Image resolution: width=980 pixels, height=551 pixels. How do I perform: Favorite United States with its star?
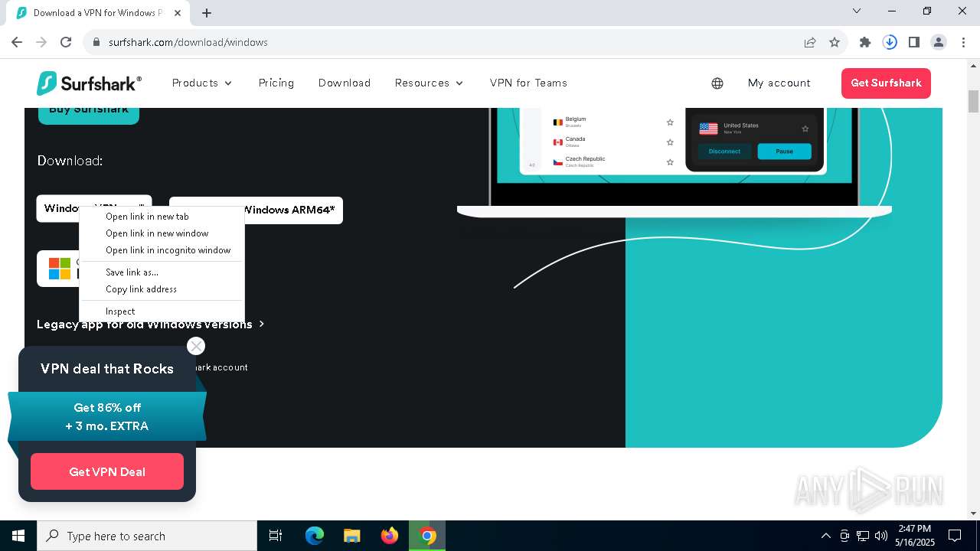click(805, 129)
